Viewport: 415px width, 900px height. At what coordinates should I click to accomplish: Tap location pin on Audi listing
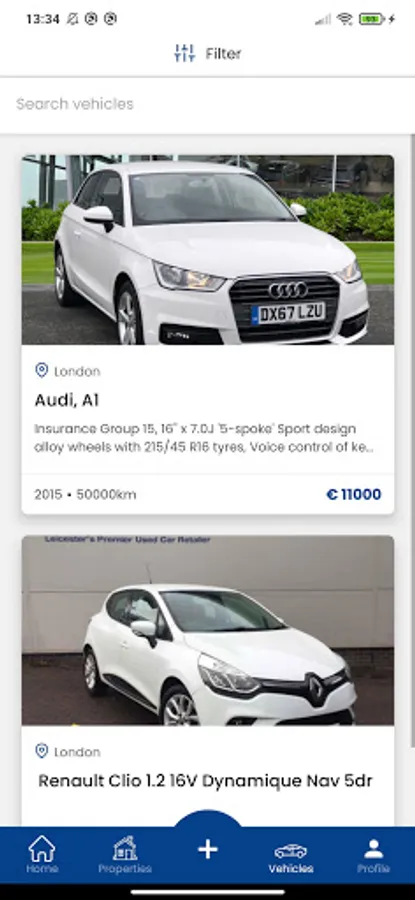[x=41, y=370]
